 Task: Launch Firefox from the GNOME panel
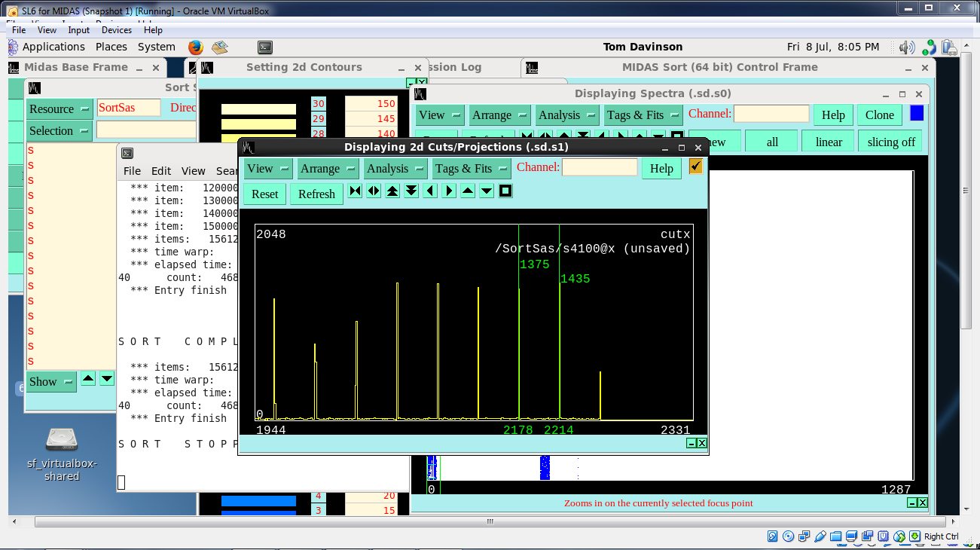[196, 47]
